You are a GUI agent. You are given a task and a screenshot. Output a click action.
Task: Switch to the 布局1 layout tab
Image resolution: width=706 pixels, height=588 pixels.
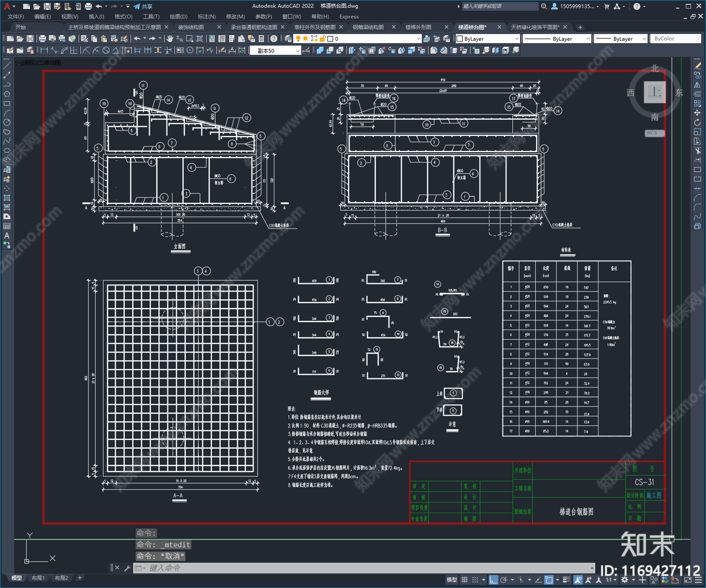click(38, 578)
